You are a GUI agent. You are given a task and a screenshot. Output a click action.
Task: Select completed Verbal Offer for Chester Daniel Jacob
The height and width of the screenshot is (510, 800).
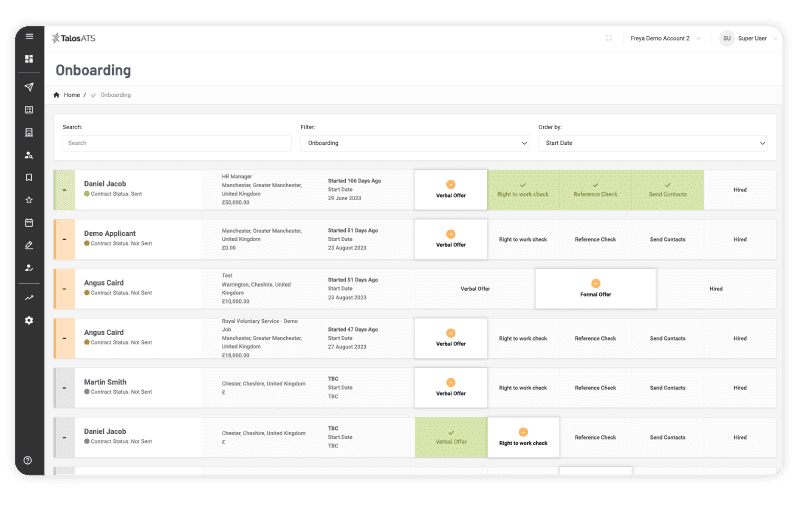point(451,437)
